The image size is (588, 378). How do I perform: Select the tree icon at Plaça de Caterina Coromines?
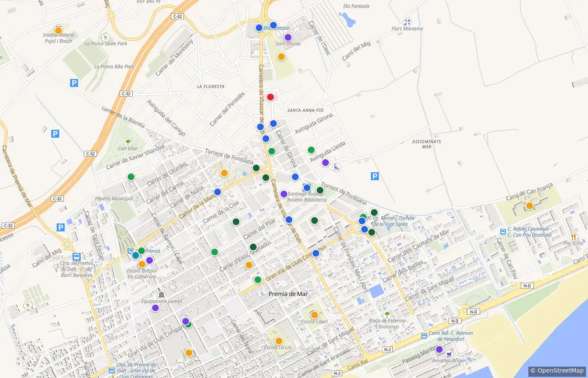pyautogui.click(x=387, y=314)
